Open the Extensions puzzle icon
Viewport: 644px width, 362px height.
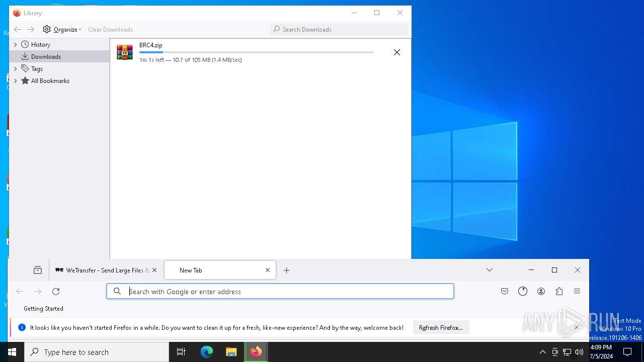click(x=559, y=291)
